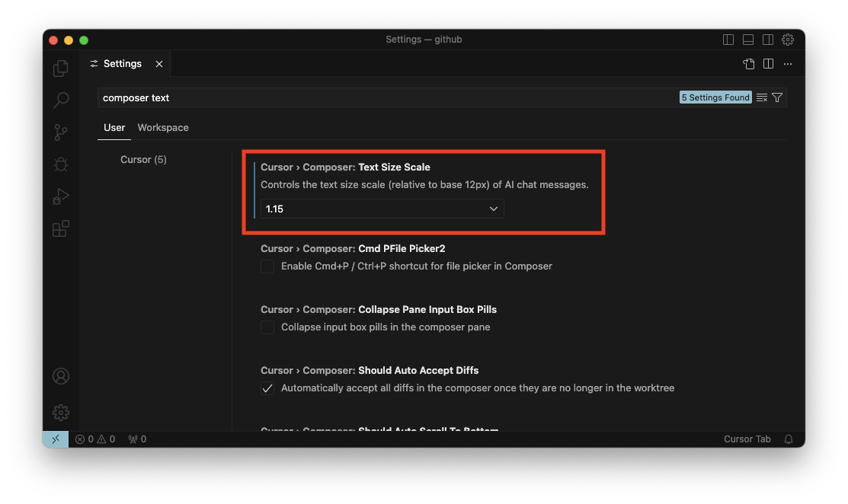Open the editor More Actions ellipsis menu
Image resolution: width=848 pixels, height=504 pixels.
point(788,64)
